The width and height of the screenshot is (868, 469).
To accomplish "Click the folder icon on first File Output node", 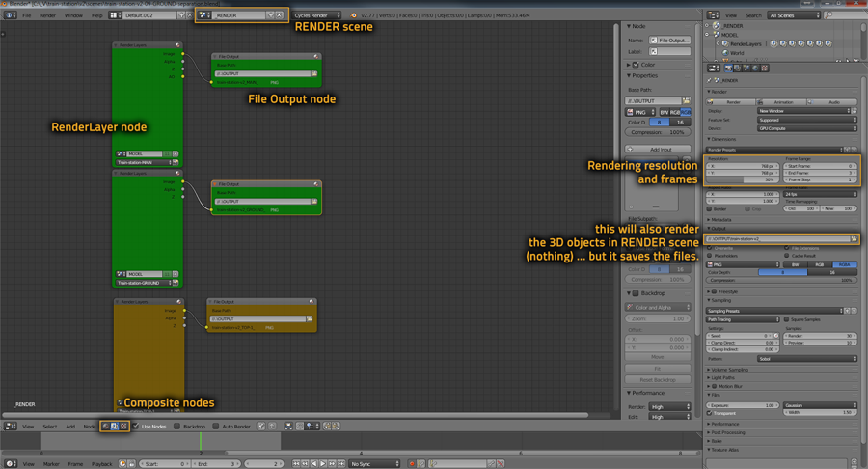I will 313,73.
